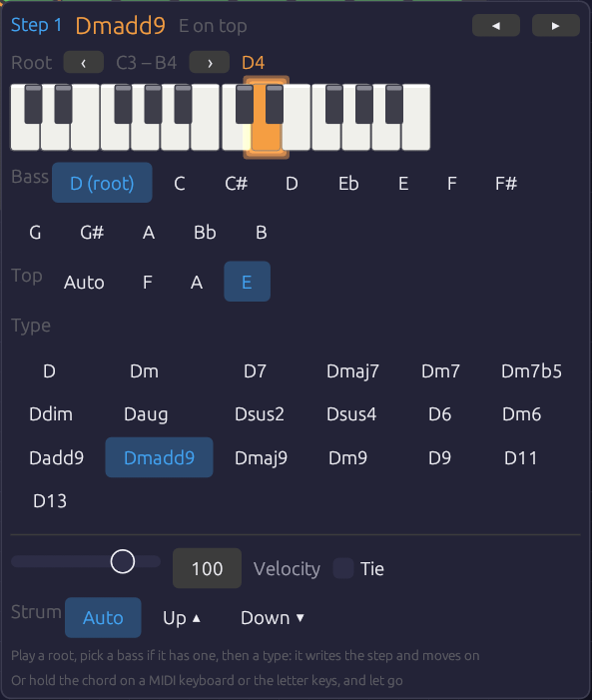The width and height of the screenshot is (592, 700).
Task: Click the velocity slider handle
Action: click(123, 561)
